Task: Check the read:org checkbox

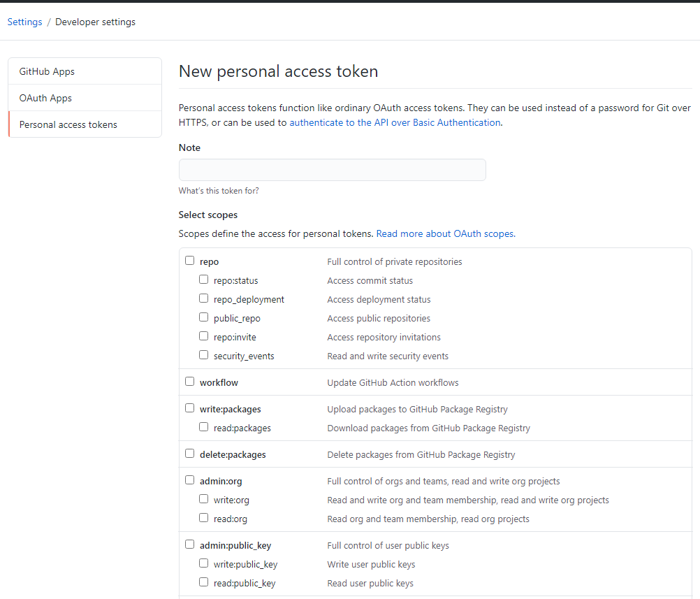Action: [x=203, y=517]
